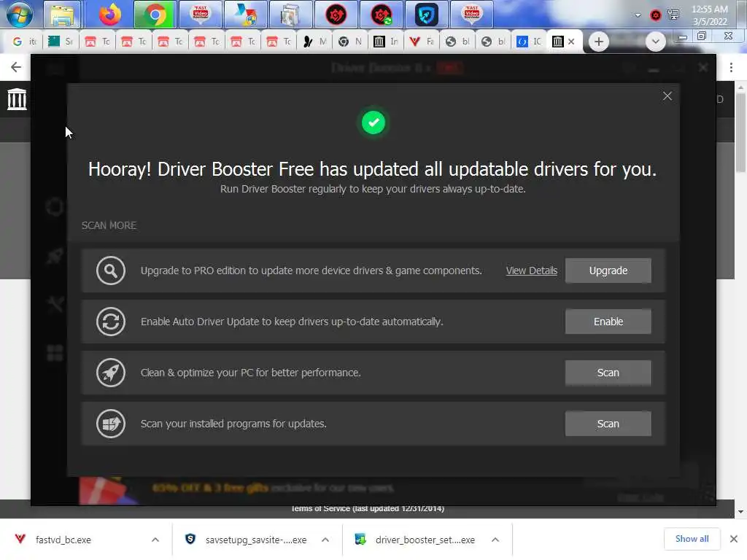Screen dimensions: 747x560
Task: Expand options for savsetupg_savsite download
Action: click(x=325, y=540)
